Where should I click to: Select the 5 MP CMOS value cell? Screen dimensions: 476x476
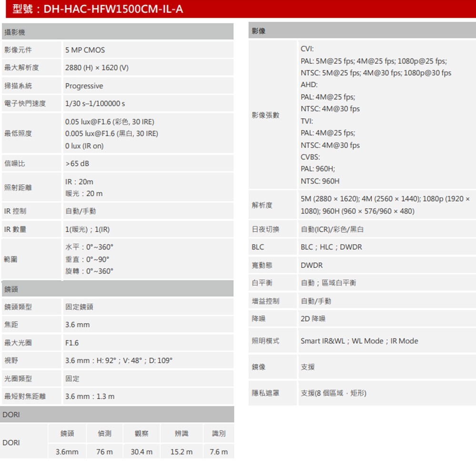coord(82,50)
